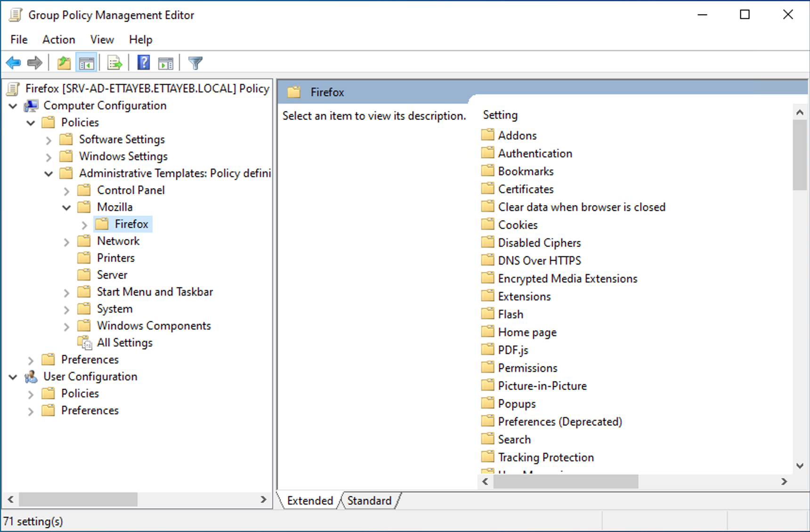This screenshot has width=810, height=532.
Task: Open Clear data when browser is closed
Action: point(582,207)
